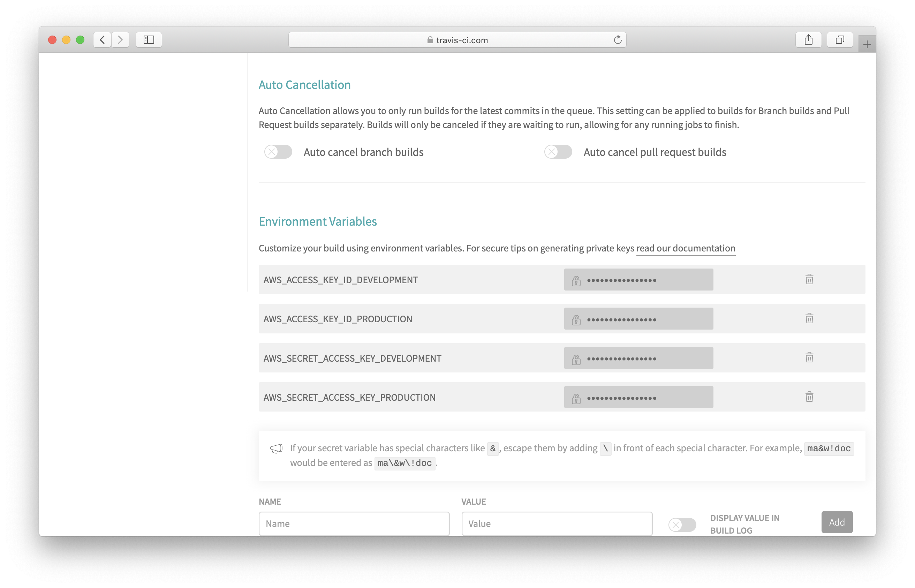Image resolution: width=915 pixels, height=588 pixels.
Task: Open the read our documentation link
Action: [x=685, y=248]
